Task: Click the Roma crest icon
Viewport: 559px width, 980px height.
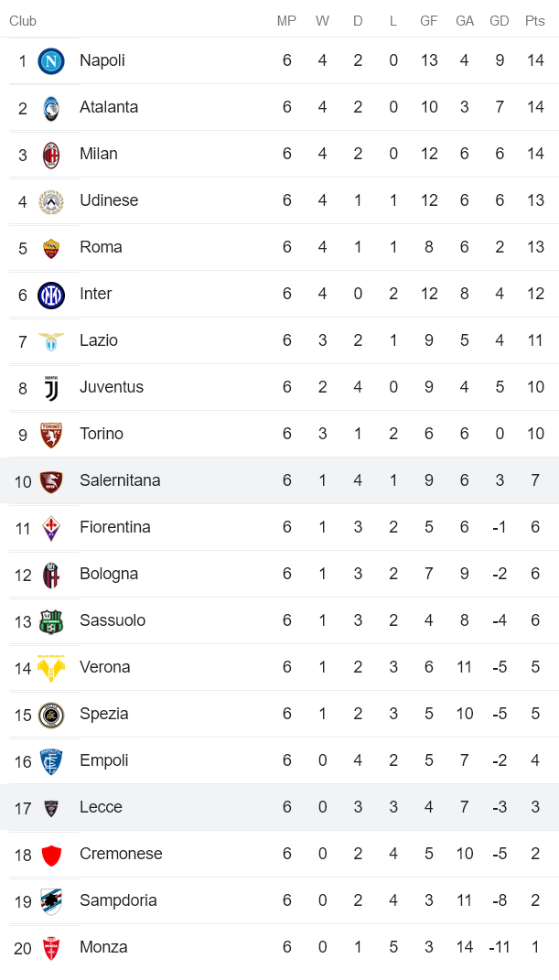Action: [x=51, y=248]
